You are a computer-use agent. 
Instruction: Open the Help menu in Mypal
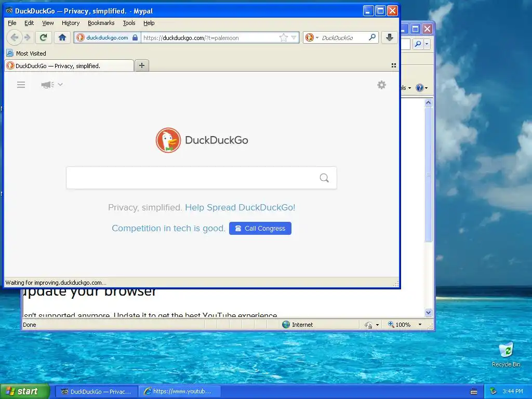coord(149,23)
